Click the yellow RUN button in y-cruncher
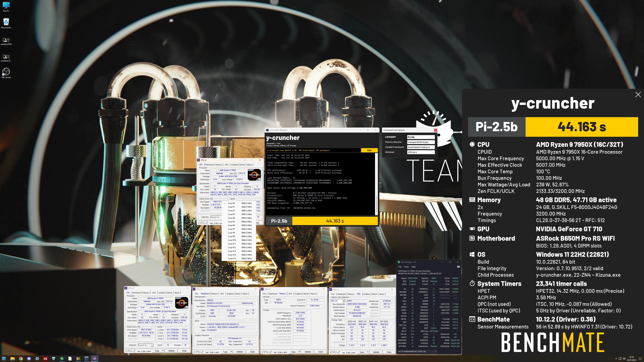The width and height of the screenshot is (644, 362). (369, 150)
